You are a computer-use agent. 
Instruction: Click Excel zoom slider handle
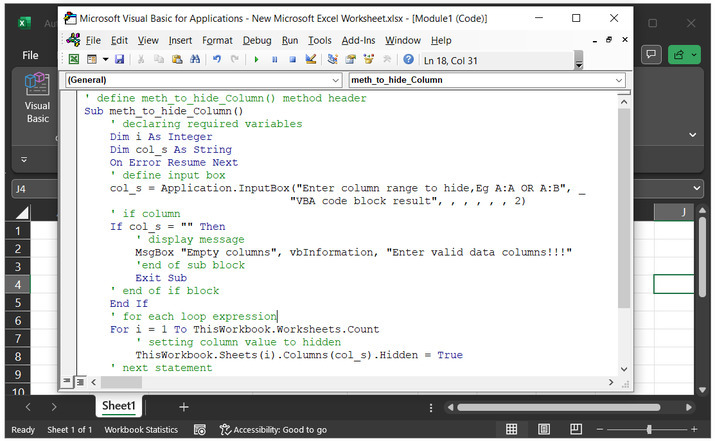648,429
